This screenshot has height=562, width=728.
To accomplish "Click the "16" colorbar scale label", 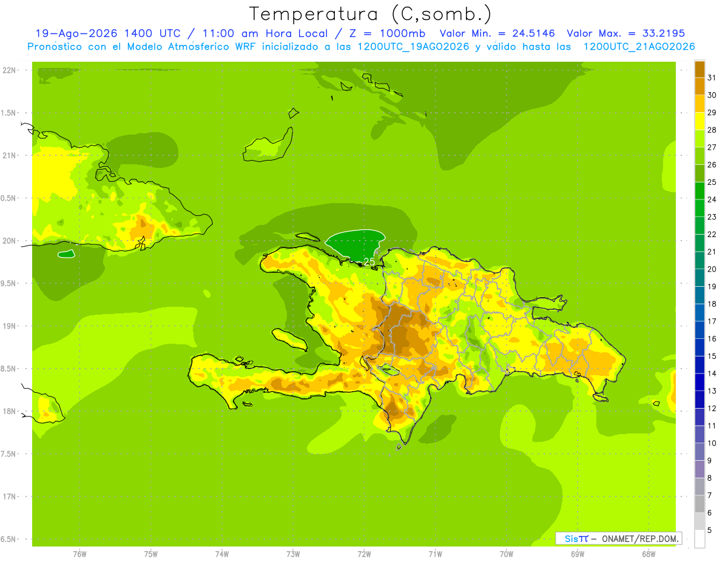I will tap(712, 339).
